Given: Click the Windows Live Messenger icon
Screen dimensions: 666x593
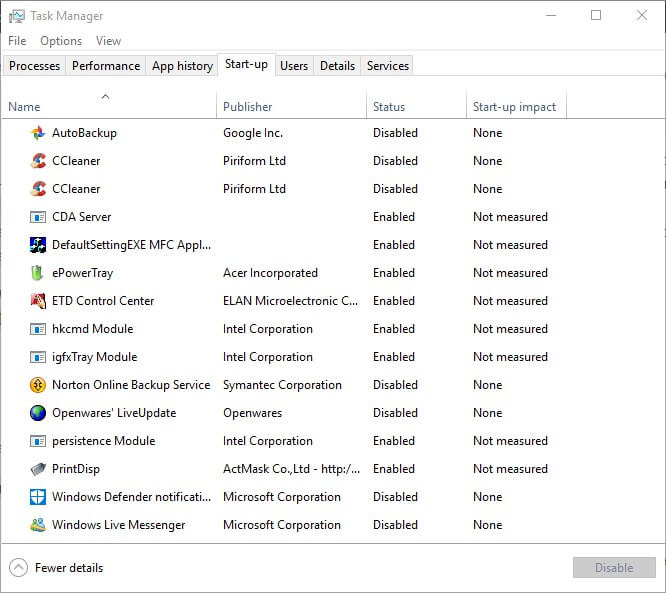Looking at the screenshot, I should coord(38,525).
